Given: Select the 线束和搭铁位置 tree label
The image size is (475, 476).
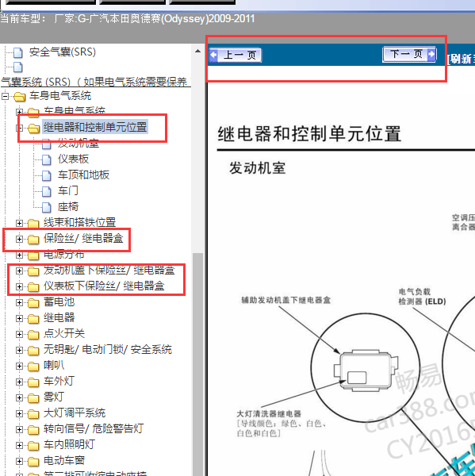Looking at the screenshot, I should coord(79,222).
